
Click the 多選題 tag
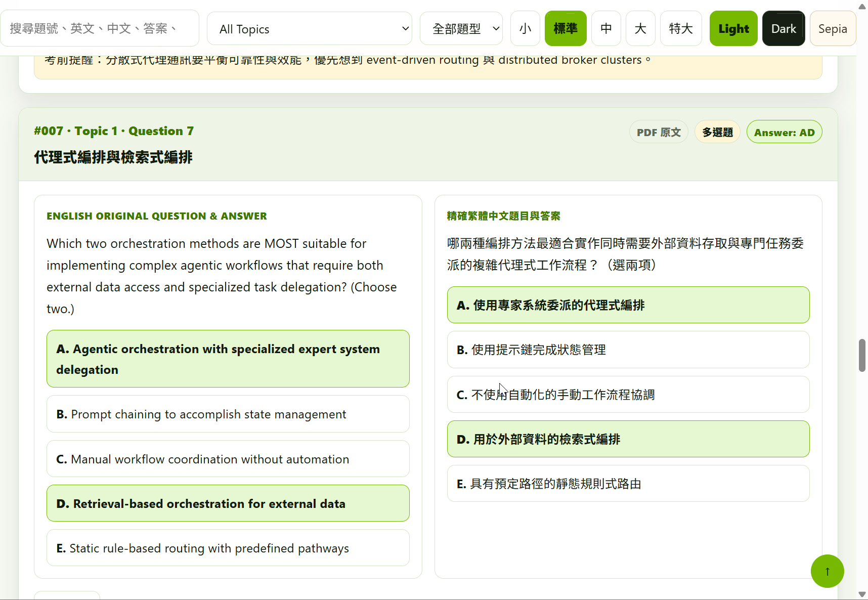(717, 132)
